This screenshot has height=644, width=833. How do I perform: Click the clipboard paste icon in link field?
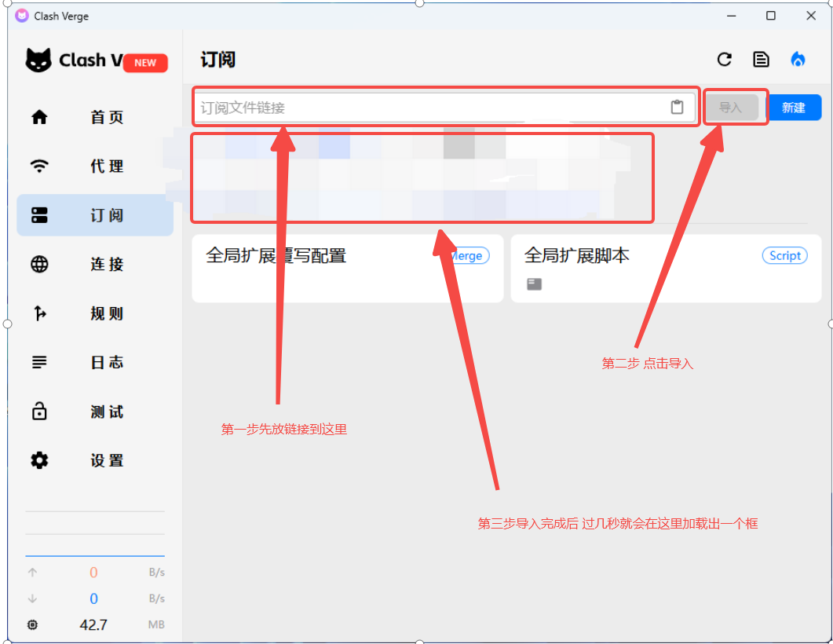tap(677, 108)
